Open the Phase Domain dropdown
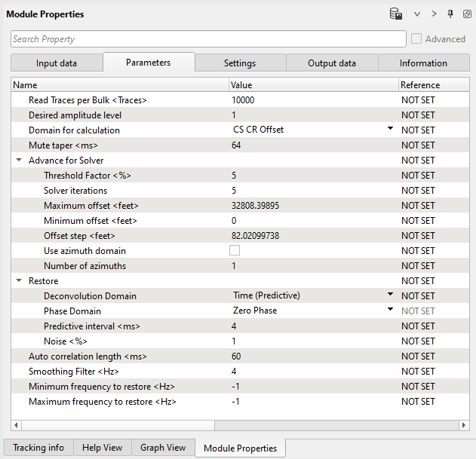The height and width of the screenshot is (459, 476). (390, 311)
